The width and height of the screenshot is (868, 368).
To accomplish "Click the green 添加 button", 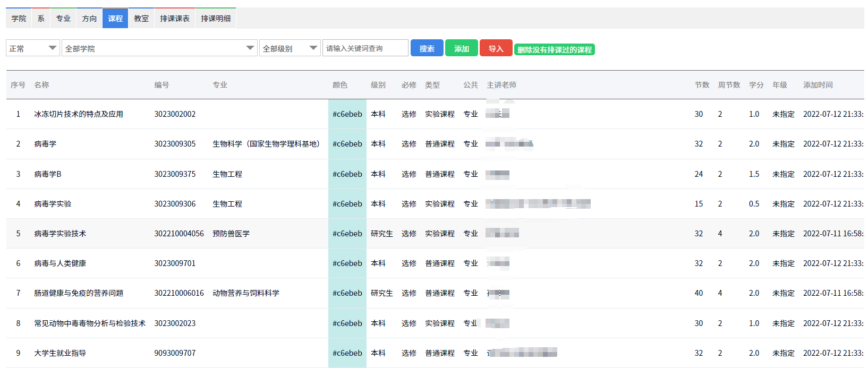I will pyautogui.click(x=462, y=48).
